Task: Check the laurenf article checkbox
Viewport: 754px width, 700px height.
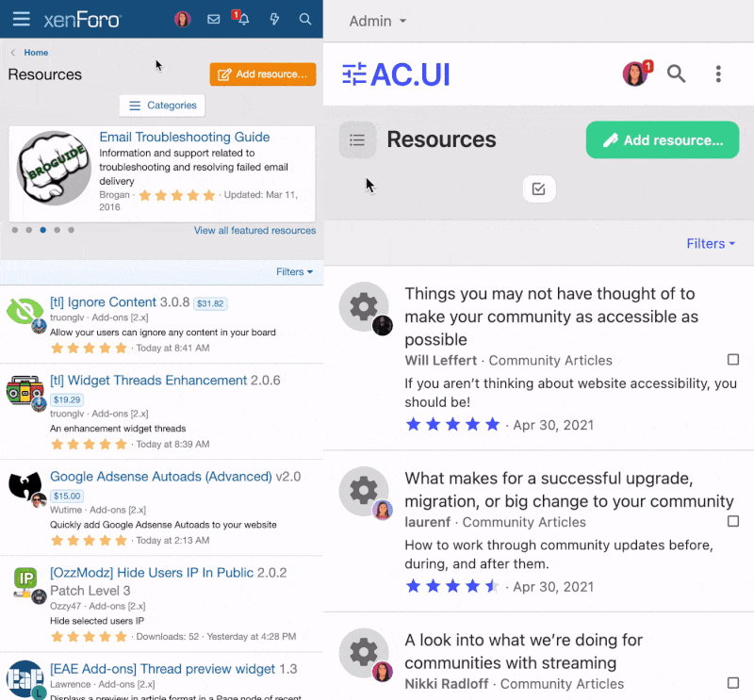Action: click(733, 521)
